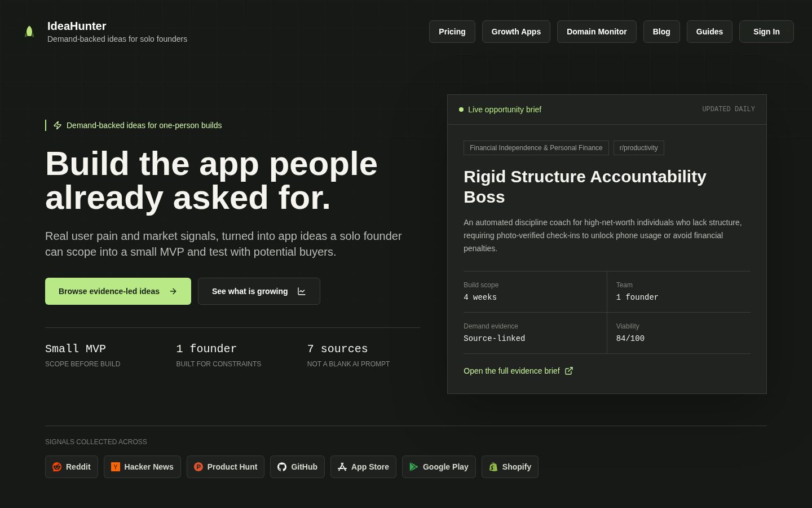This screenshot has width=812, height=508.
Task: Click the Small MVP stat
Action: (x=76, y=349)
